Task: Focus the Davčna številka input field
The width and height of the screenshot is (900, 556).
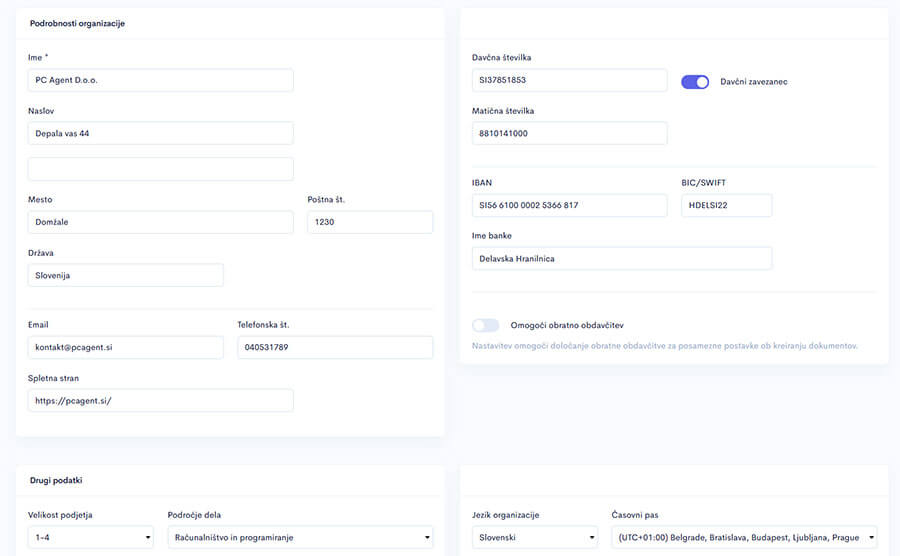Action: click(x=569, y=80)
